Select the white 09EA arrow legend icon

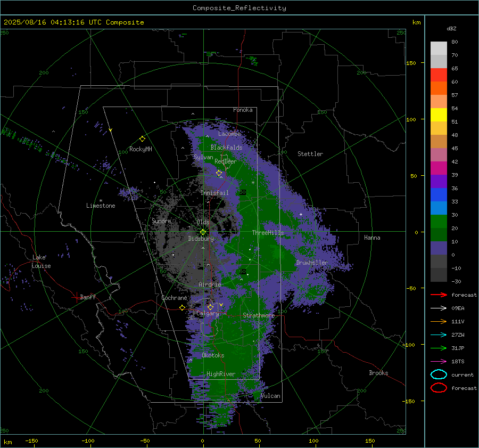[x=439, y=308]
